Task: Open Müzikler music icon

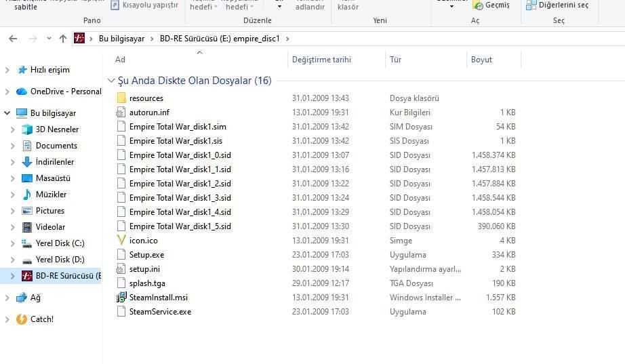Action: click(x=26, y=195)
